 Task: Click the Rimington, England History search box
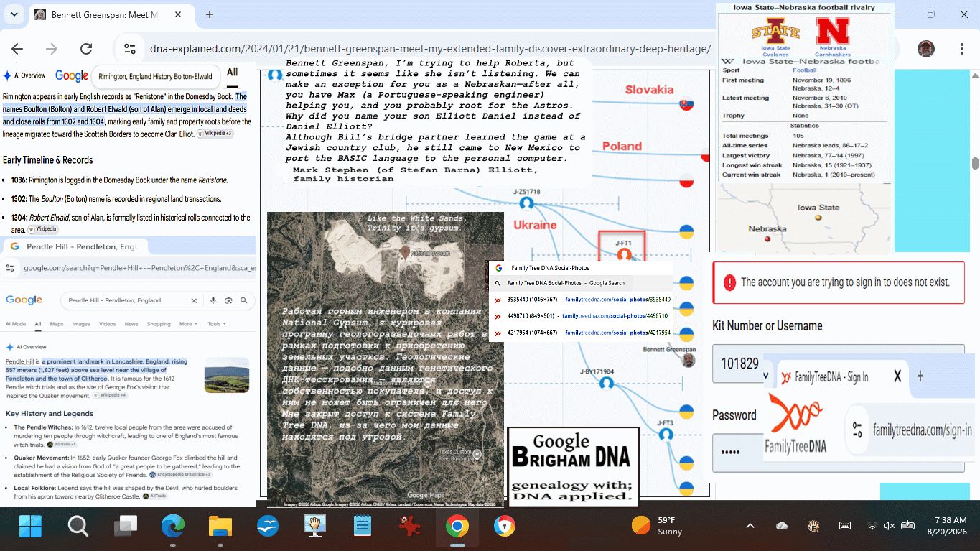click(154, 76)
